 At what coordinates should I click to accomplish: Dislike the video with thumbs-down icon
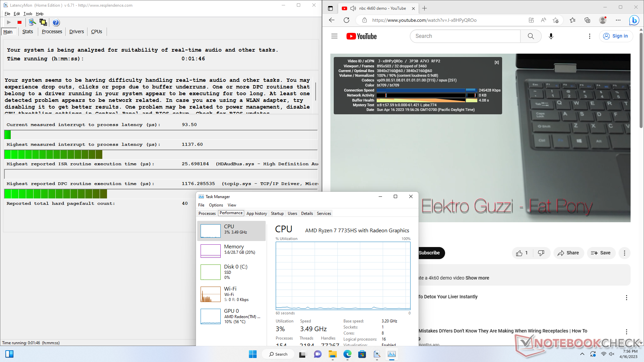(x=541, y=253)
